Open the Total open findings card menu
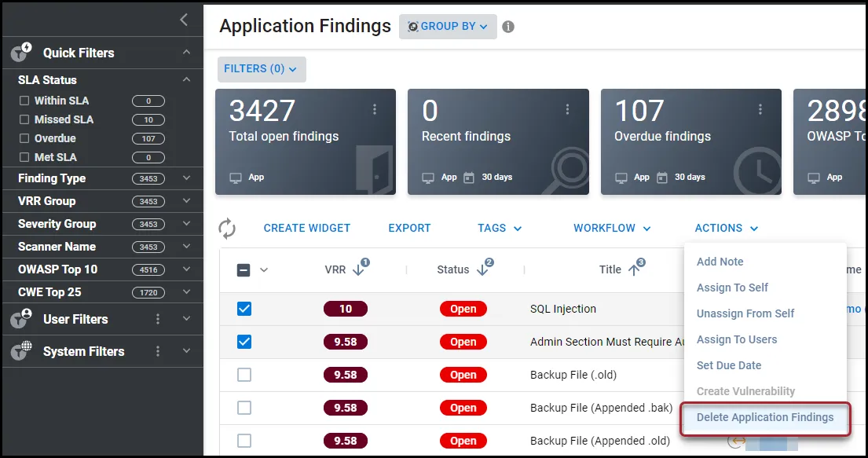This screenshot has height=458, width=868. click(375, 109)
